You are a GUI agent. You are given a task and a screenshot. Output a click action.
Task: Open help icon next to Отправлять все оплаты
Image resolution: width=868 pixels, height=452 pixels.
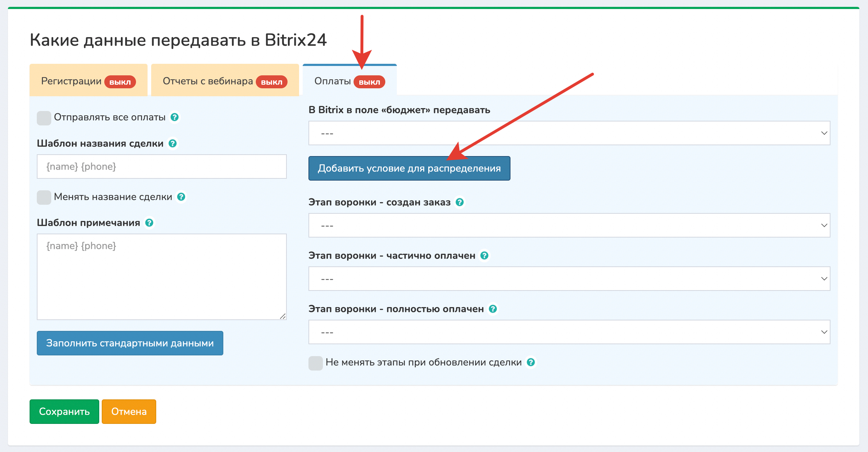tap(175, 117)
